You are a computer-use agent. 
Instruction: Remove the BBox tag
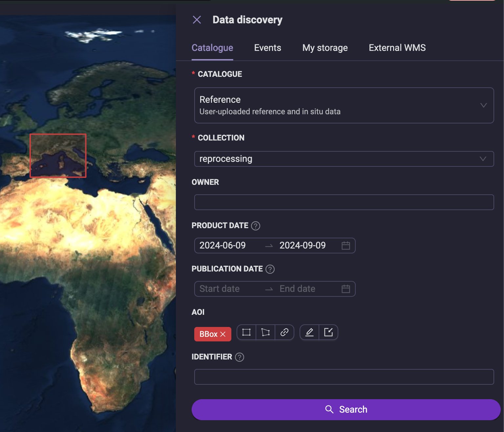pos(223,334)
